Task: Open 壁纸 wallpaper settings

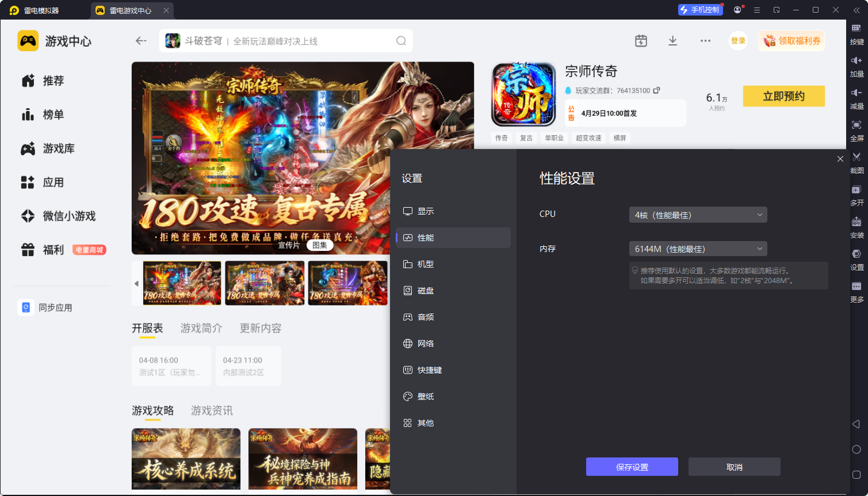Action: [x=453, y=396]
